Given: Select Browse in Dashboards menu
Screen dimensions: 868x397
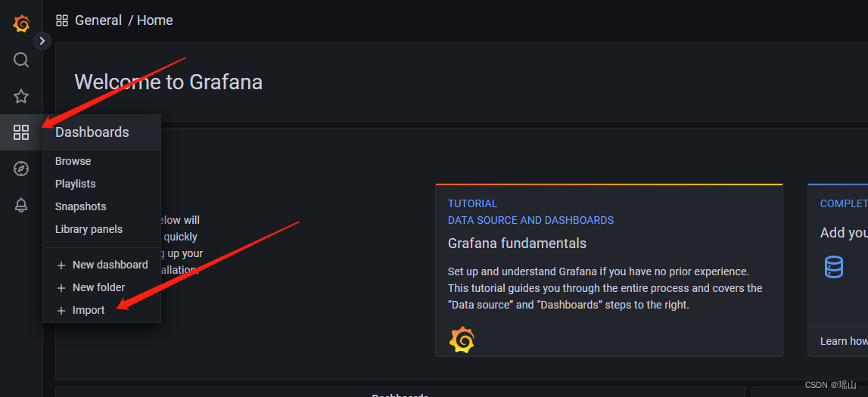Looking at the screenshot, I should [x=73, y=161].
